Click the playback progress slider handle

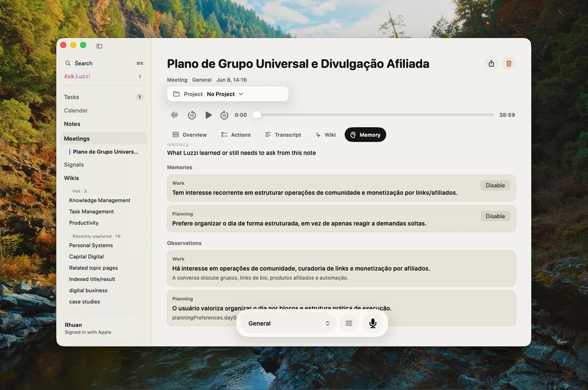tap(257, 115)
